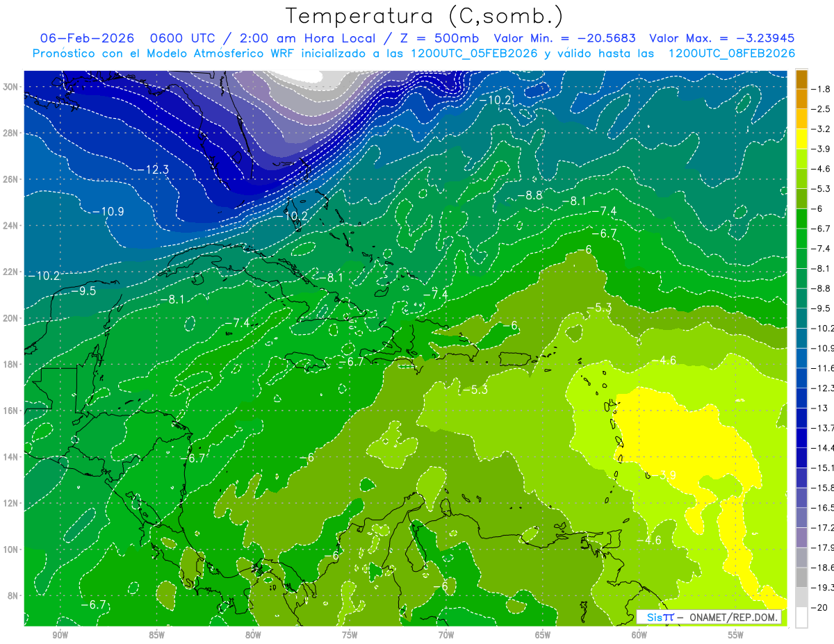Click the "26N" latitude axis label
834x644 pixels.
[x=11, y=179]
